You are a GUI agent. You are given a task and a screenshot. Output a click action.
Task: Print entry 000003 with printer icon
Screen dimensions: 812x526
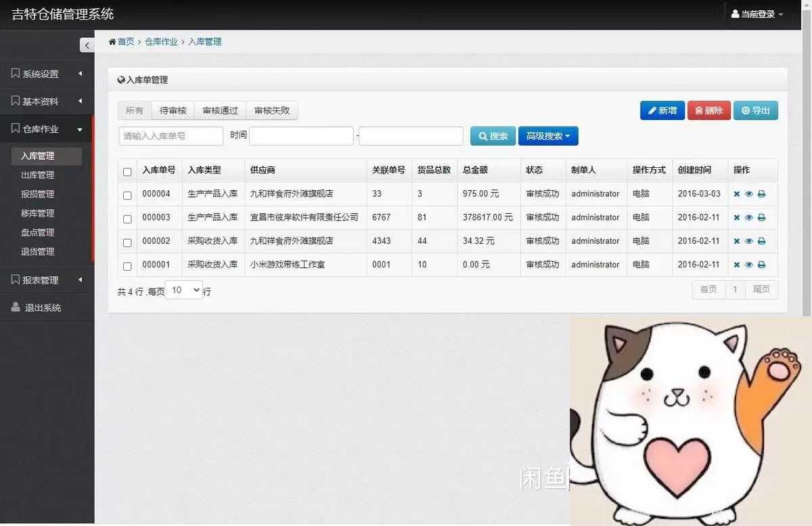click(761, 218)
